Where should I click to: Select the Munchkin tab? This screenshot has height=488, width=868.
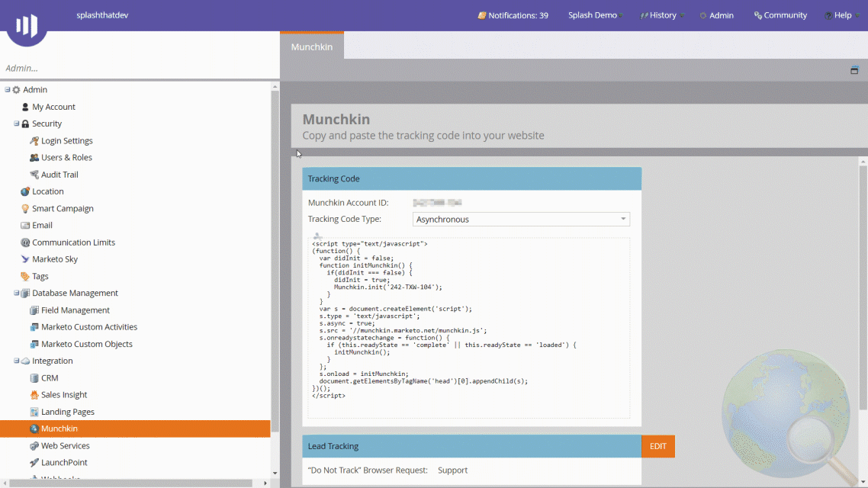pos(312,47)
